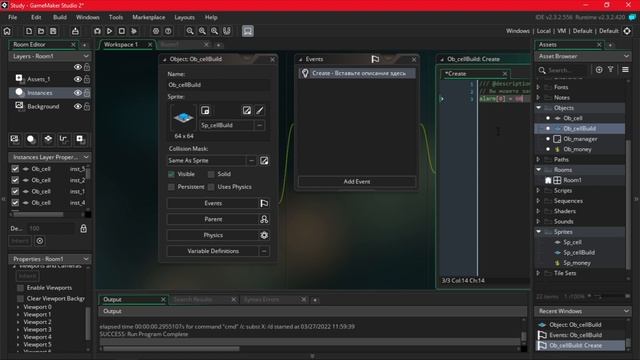The height and width of the screenshot is (360, 640).
Task: Hide the Assets_1 layer eye
Action: click(78, 79)
